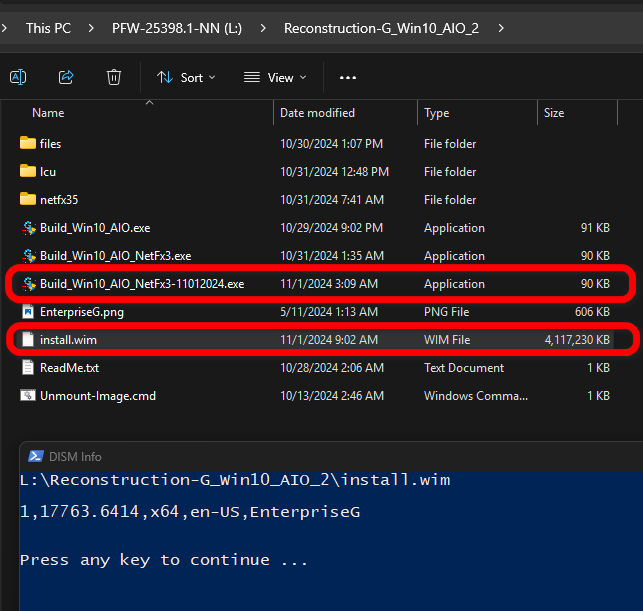Click the PowerShell icon in DISM Info window
The width and height of the screenshot is (643, 611).
tap(36, 456)
